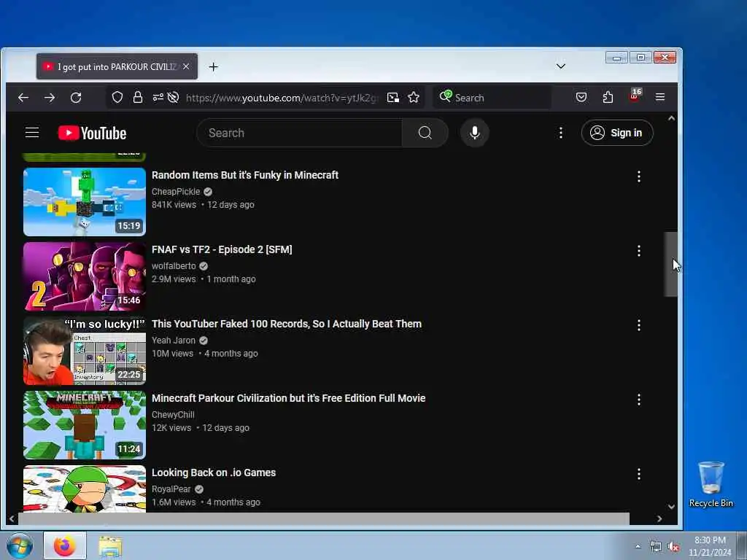Click the network tray icon
747x560 pixels.
click(656, 547)
